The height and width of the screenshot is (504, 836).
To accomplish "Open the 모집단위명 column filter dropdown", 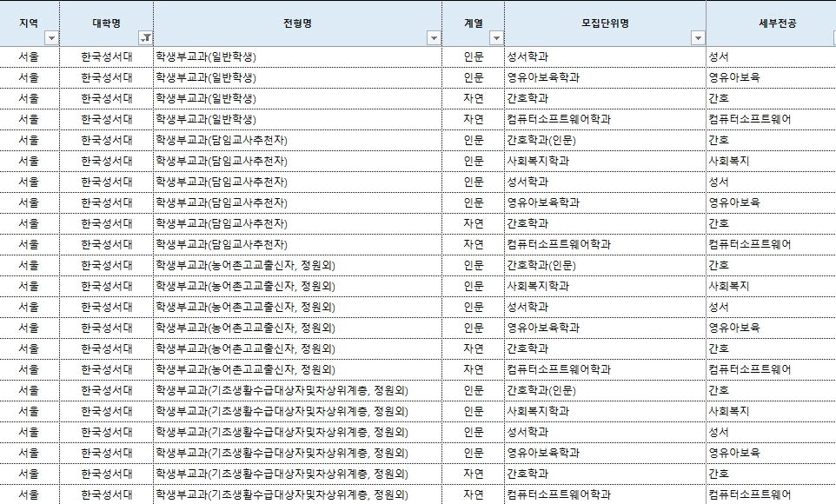I will [x=698, y=38].
